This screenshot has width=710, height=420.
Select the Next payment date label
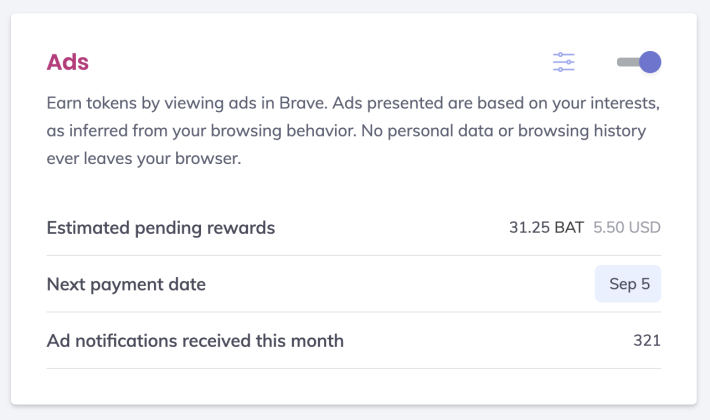[126, 284]
